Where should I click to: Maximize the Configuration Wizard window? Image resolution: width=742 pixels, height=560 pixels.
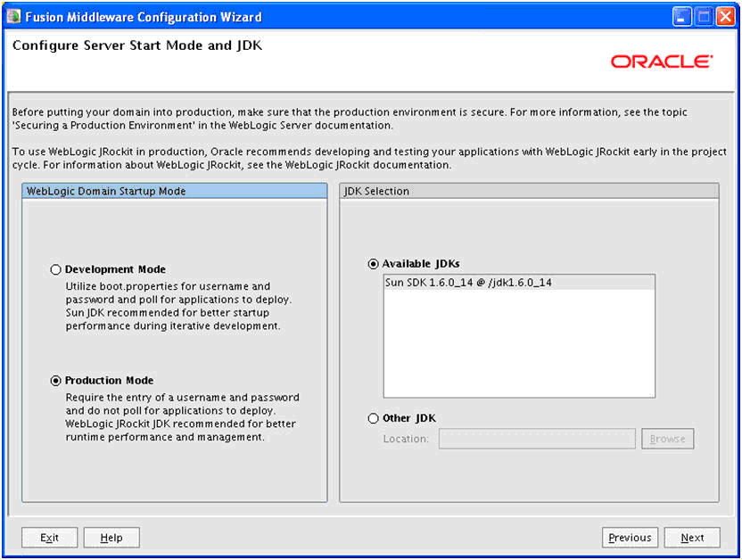click(x=704, y=17)
